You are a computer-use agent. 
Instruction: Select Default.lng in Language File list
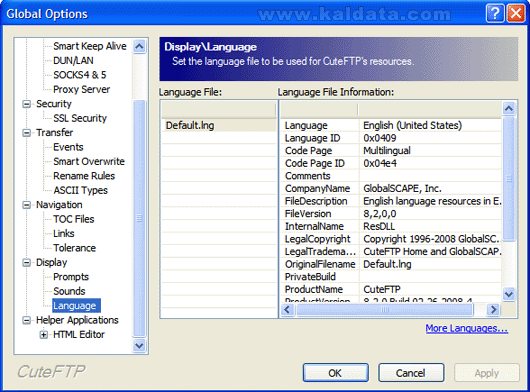click(x=219, y=125)
